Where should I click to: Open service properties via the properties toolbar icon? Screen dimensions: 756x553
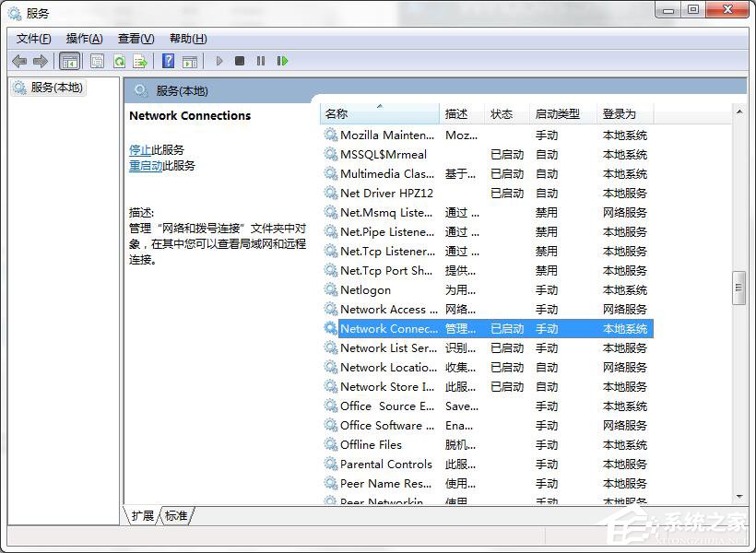coord(97,61)
